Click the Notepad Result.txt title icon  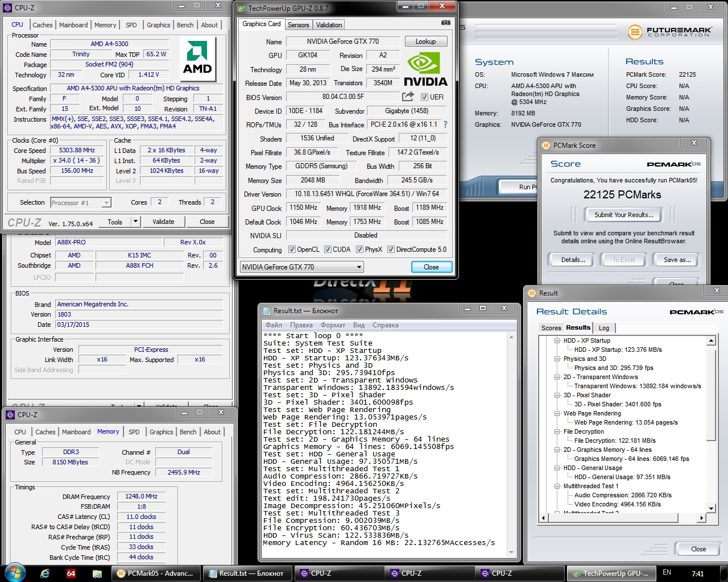[x=266, y=311]
